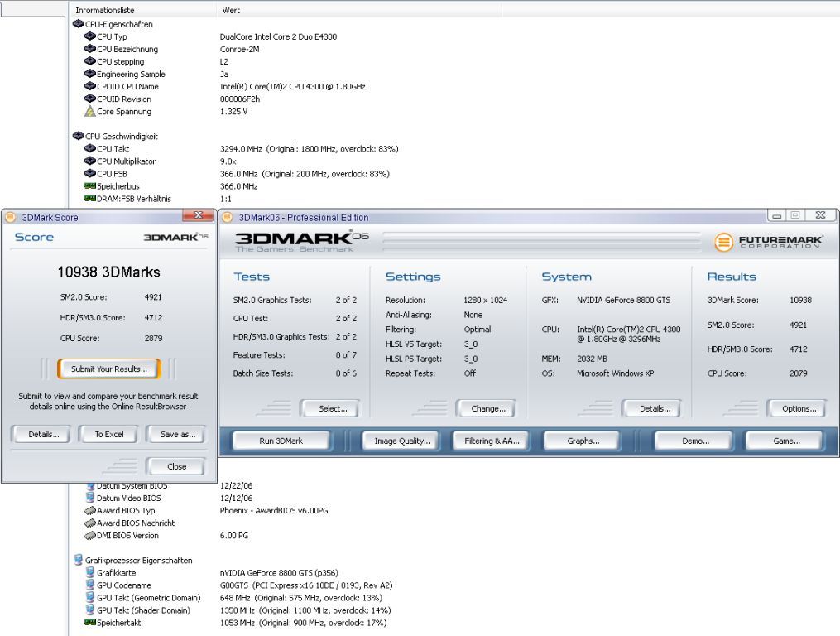The width and height of the screenshot is (840, 636).
Task: Click the Award BIOS Typ chip icon
Action: (90, 510)
